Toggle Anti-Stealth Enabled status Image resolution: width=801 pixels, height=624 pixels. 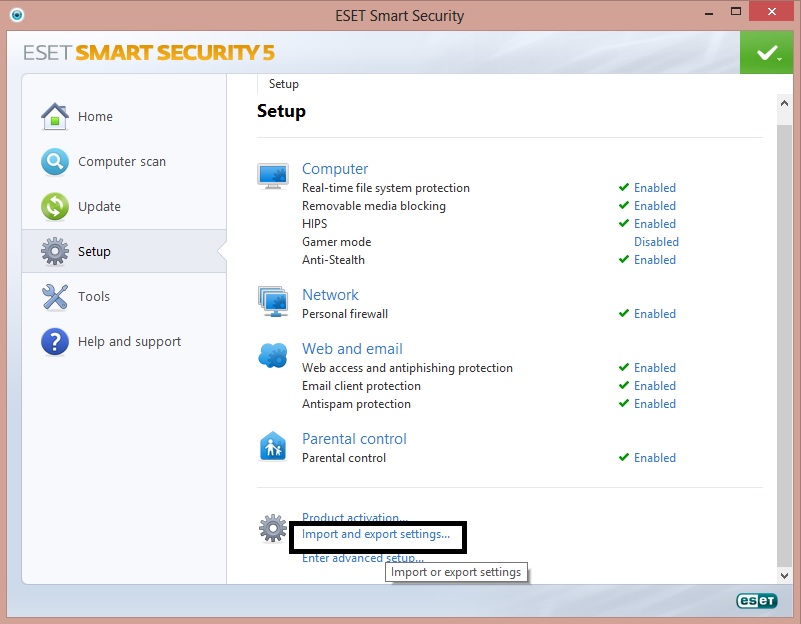[x=654, y=260]
